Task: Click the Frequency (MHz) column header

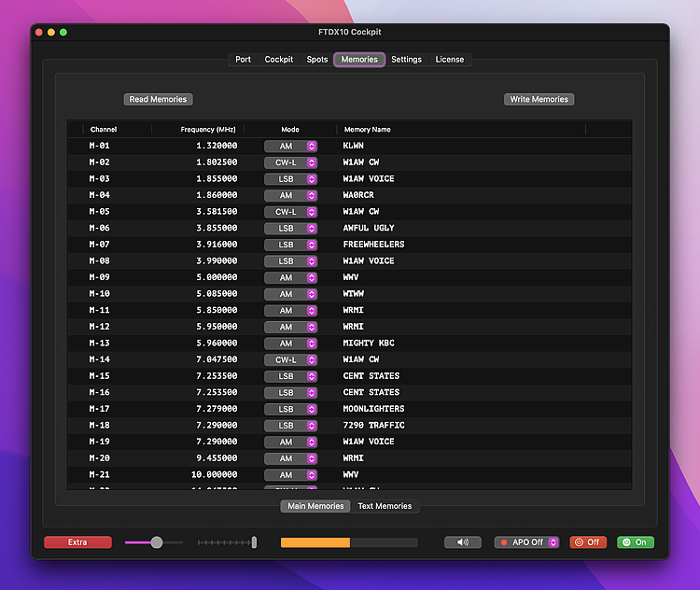Action: (x=208, y=129)
